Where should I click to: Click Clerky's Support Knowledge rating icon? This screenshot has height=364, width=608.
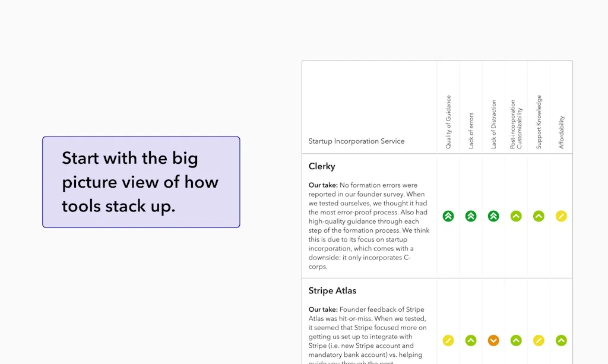click(539, 216)
